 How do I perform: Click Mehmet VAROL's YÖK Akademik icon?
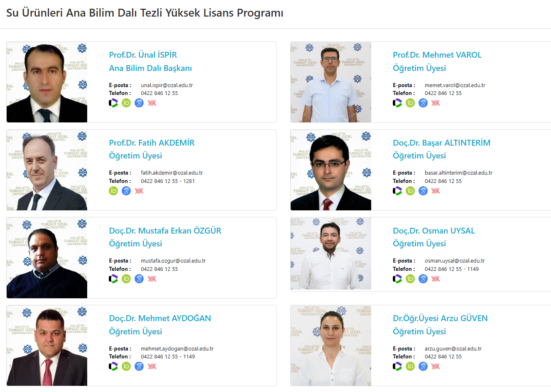coord(436,103)
